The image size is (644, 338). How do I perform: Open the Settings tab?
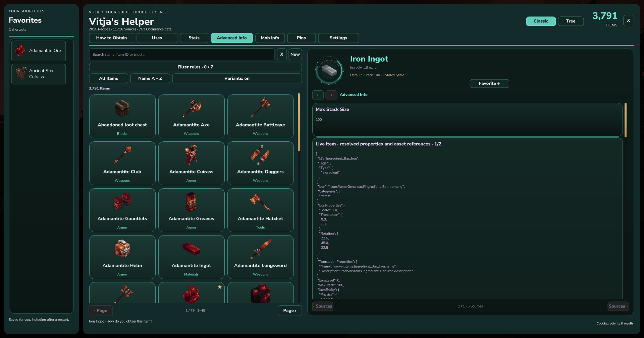(x=338, y=38)
